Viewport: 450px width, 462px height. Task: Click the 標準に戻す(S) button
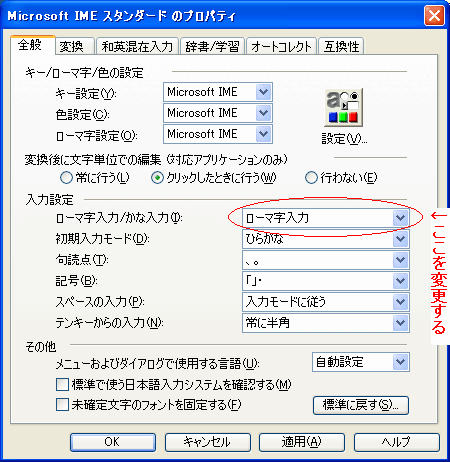click(361, 405)
